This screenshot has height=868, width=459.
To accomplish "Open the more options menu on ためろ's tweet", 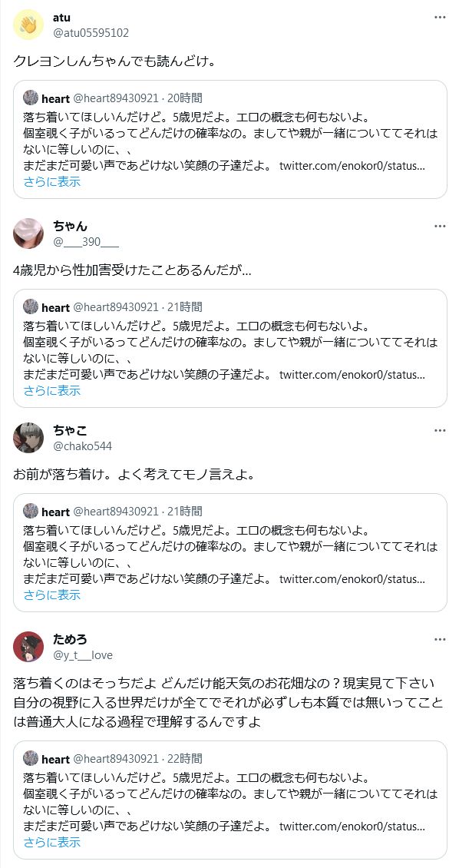I will 440,639.
